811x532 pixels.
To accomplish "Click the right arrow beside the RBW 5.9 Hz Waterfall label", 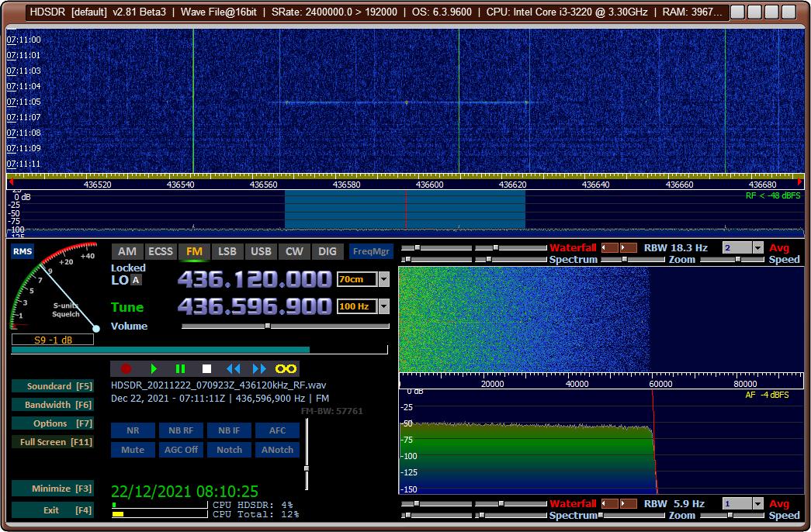I will coord(629,503).
